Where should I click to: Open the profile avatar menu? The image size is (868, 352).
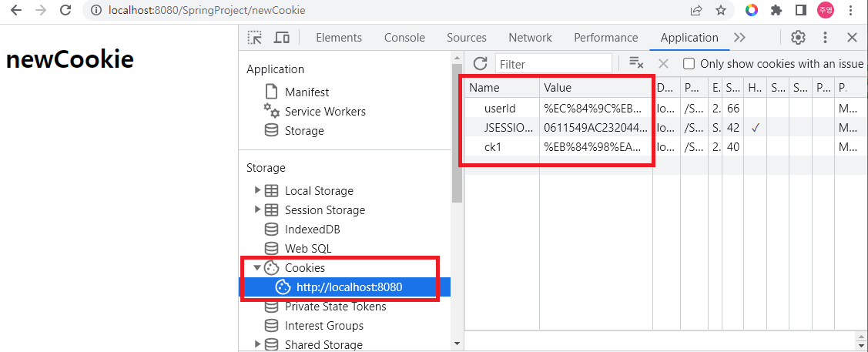(x=826, y=10)
